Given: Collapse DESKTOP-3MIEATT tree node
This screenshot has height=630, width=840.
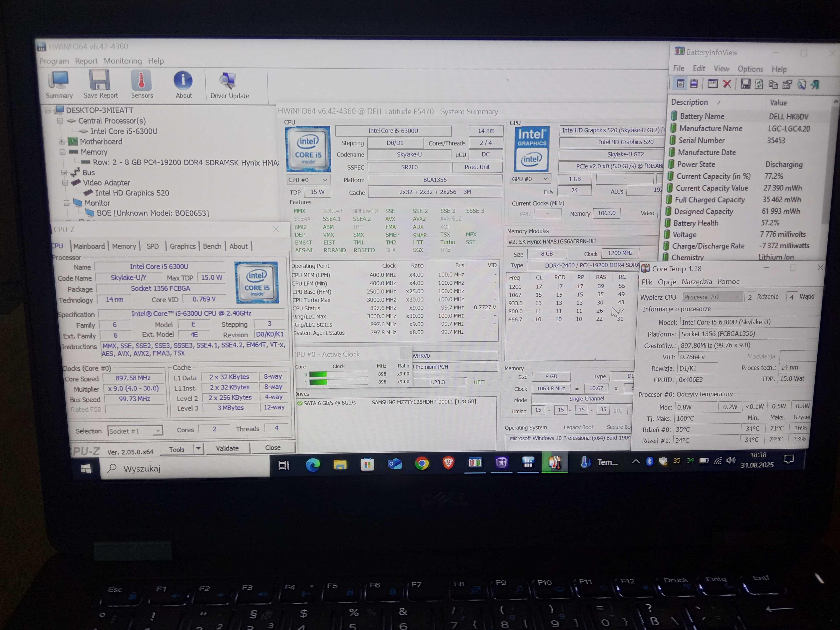Looking at the screenshot, I should point(48,110).
